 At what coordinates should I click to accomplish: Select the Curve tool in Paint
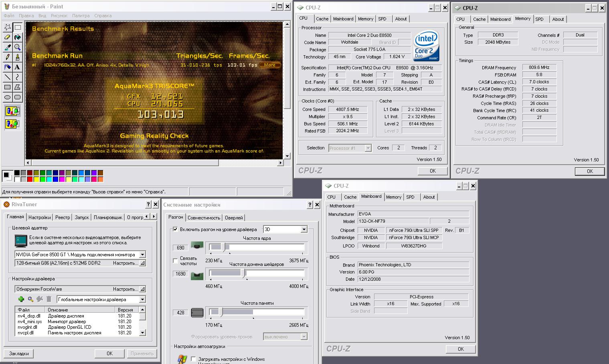(x=18, y=77)
